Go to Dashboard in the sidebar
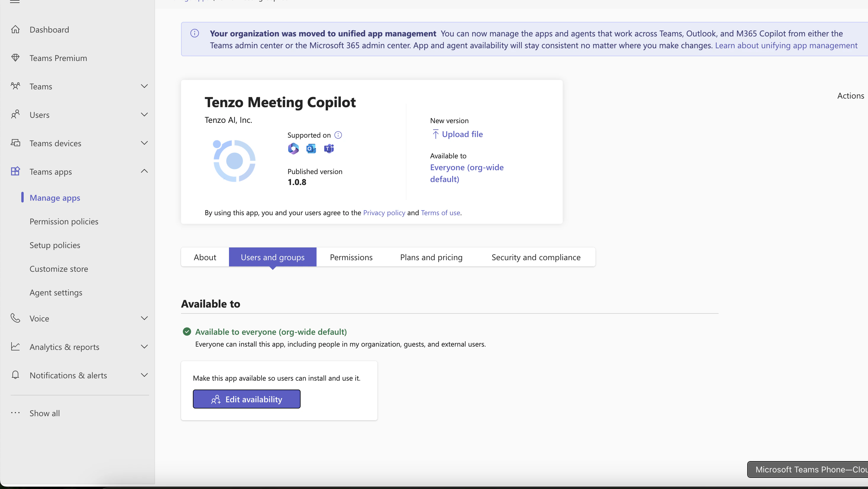Viewport: 868px width, 489px height. coord(49,30)
